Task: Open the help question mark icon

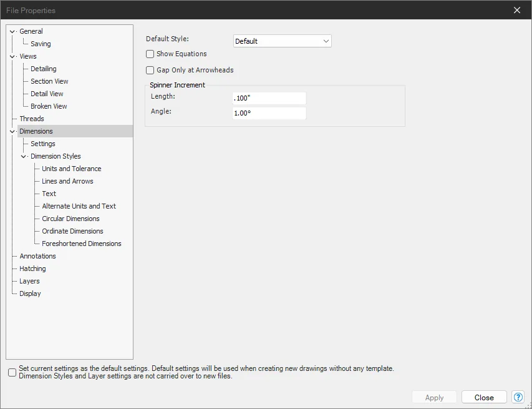Action: pos(518,397)
